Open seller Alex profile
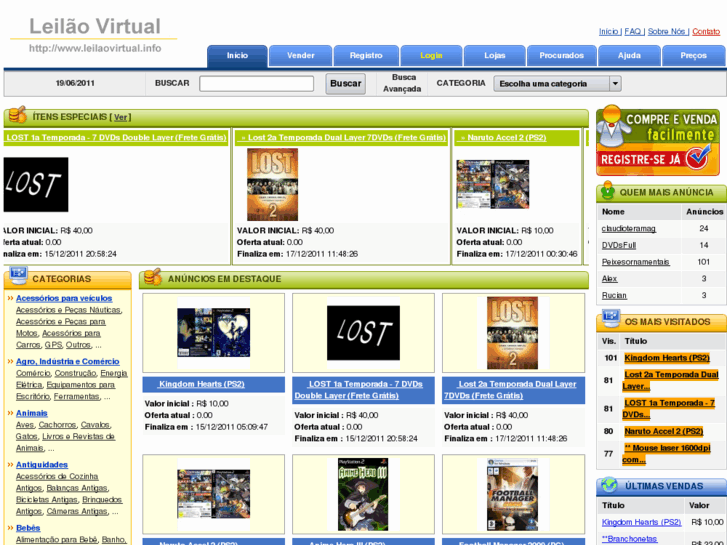 click(609, 278)
